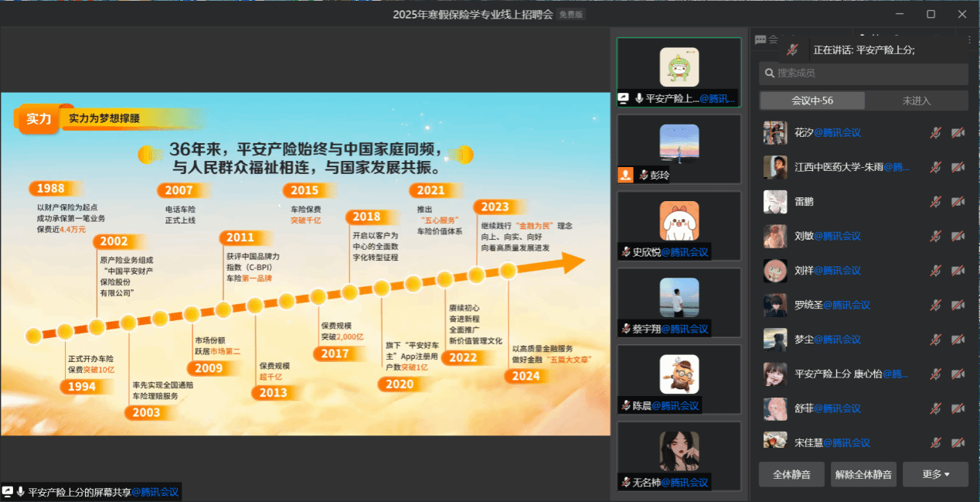Click microphone icon beside 花汐
The image size is (980, 502).
pyautogui.click(x=935, y=133)
